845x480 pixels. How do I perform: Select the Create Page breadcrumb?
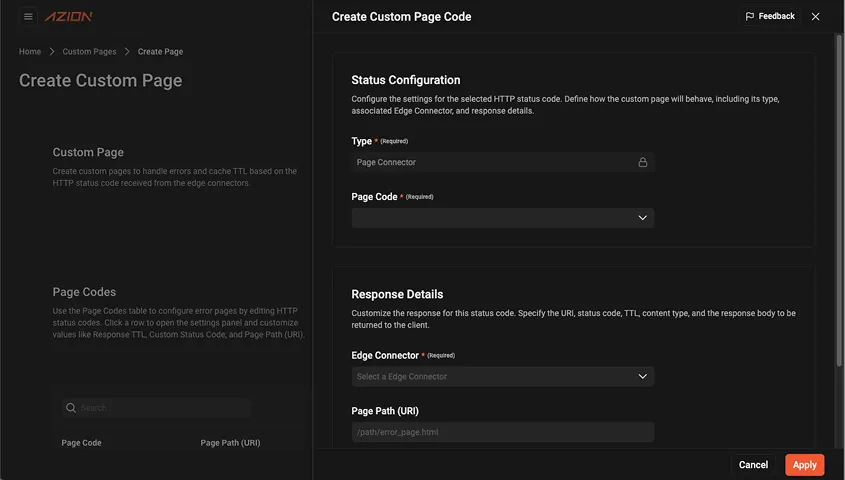(160, 52)
